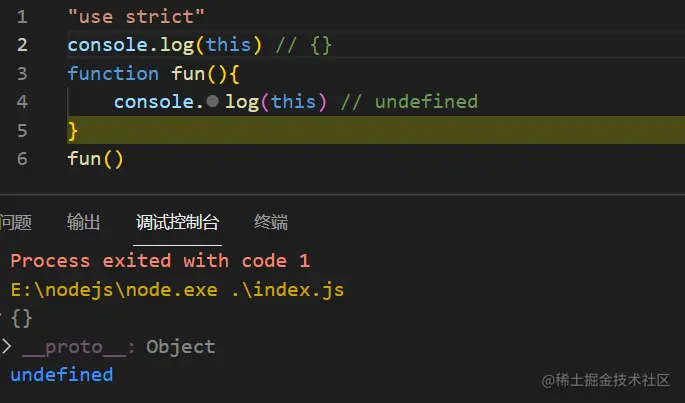Click the '// {}' comment on line 2
This screenshot has height=403, width=685.
click(x=304, y=45)
